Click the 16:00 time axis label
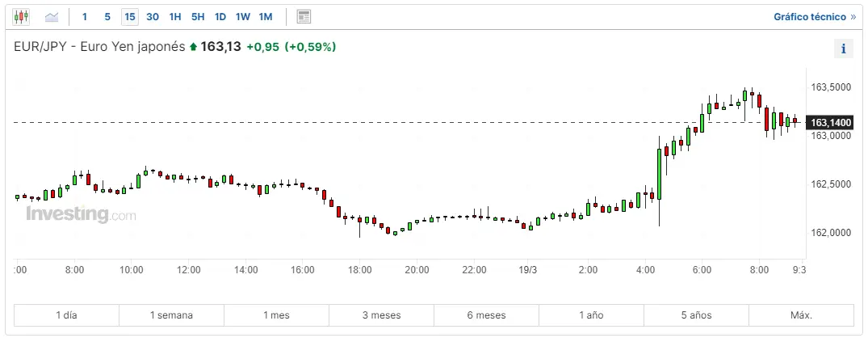Screen dimensions: 868x342 click(303, 270)
